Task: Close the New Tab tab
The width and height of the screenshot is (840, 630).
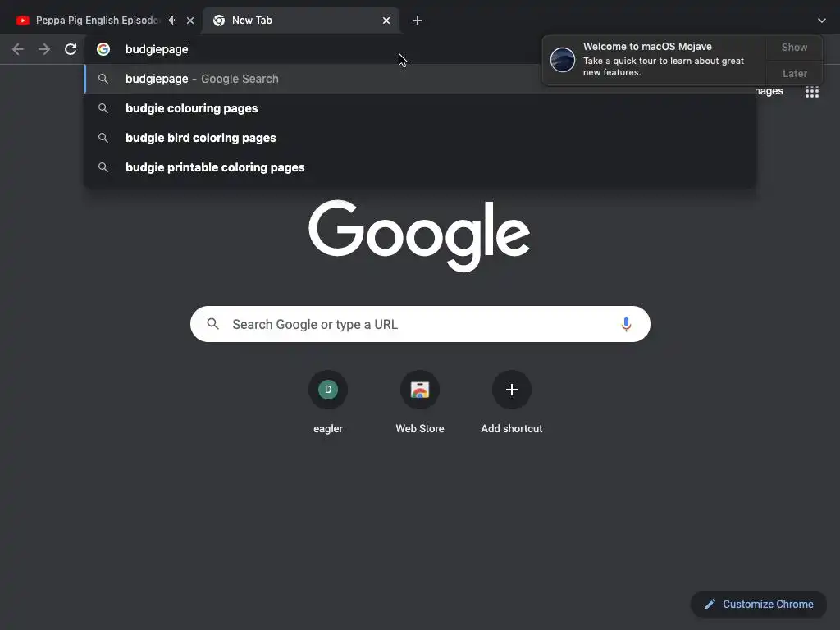Action: pos(386,21)
